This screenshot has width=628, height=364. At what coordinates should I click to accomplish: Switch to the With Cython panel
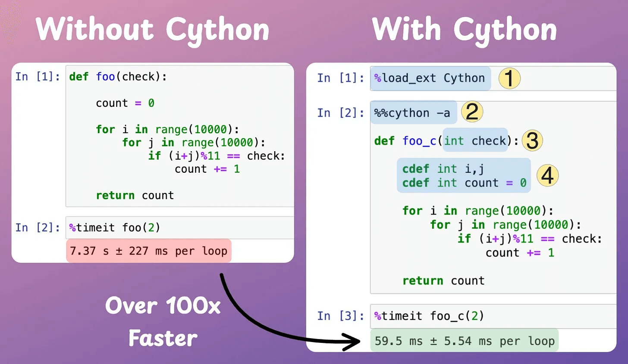465,29
